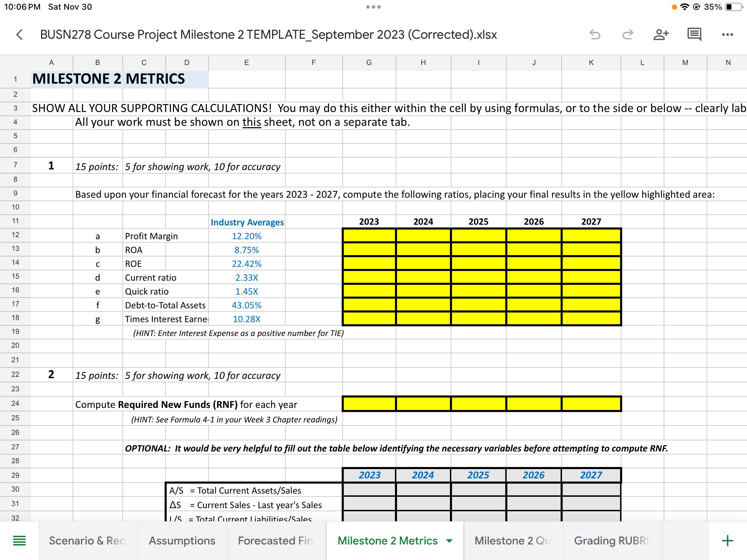Switch to the Assumptions tab
The height and width of the screenshot is (560, 747).
point(182,541)
